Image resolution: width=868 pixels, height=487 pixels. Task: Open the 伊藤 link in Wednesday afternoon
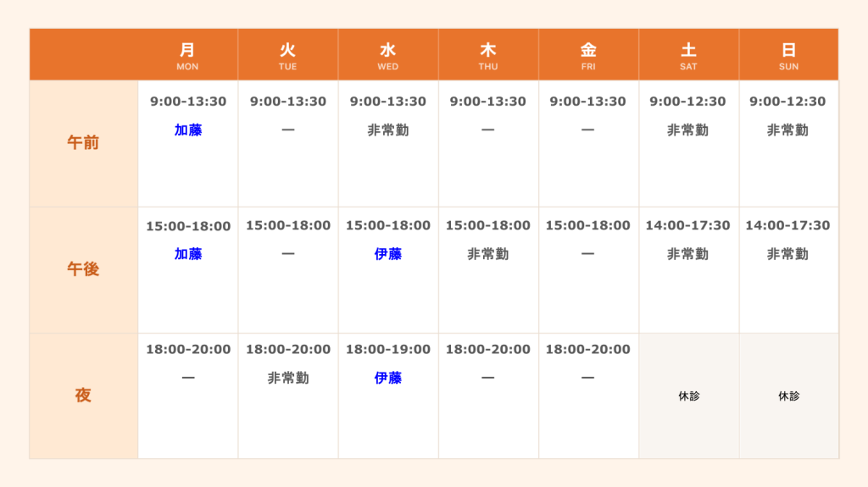tap(388, 254)
